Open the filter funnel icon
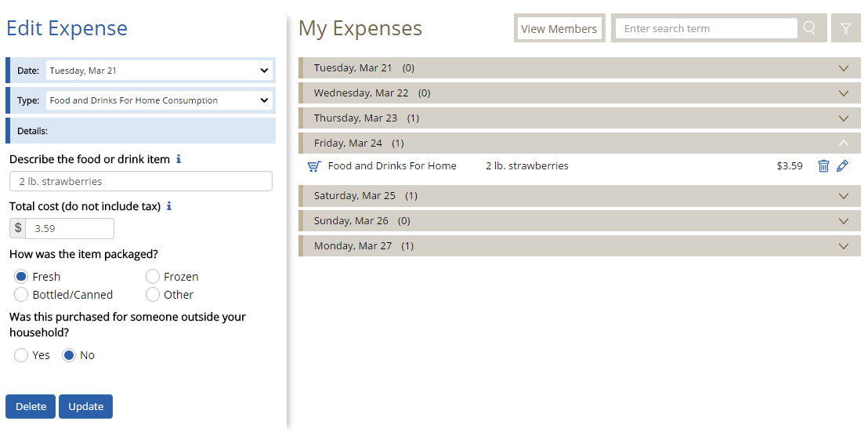 click(846, 28)
